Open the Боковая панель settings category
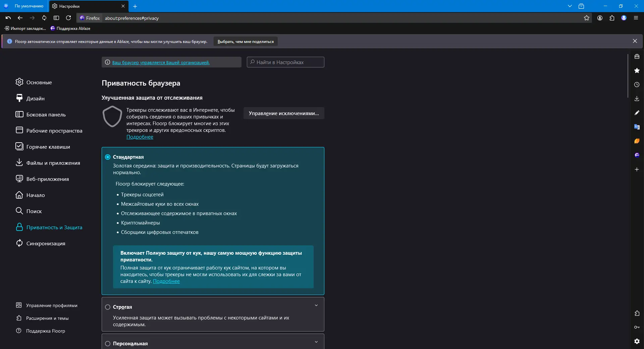644x349 pixels. tap(41, 114)
